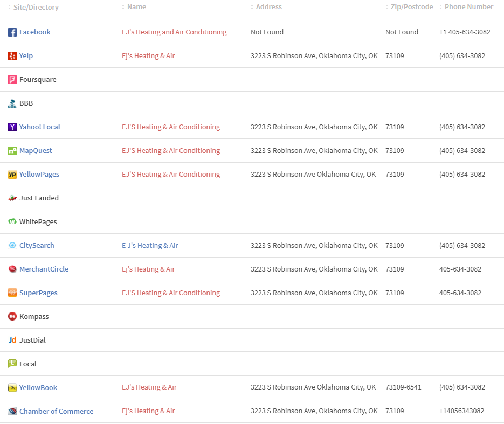Open the Chamber of Commerce link

[56, 411]
